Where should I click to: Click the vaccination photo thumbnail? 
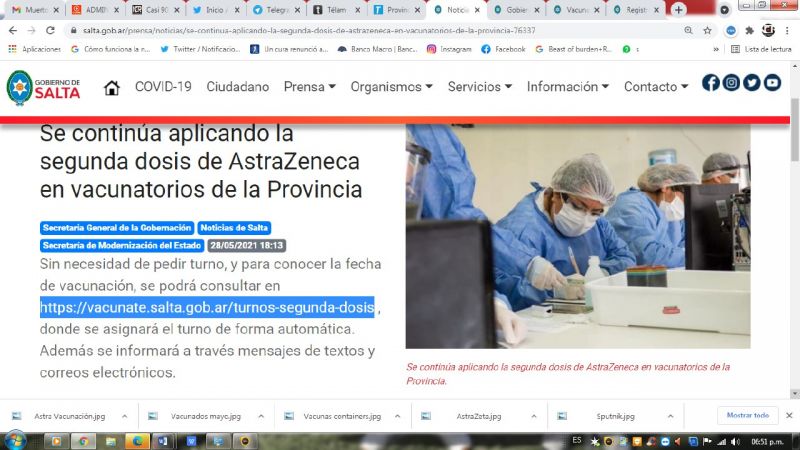coord(578,236)
